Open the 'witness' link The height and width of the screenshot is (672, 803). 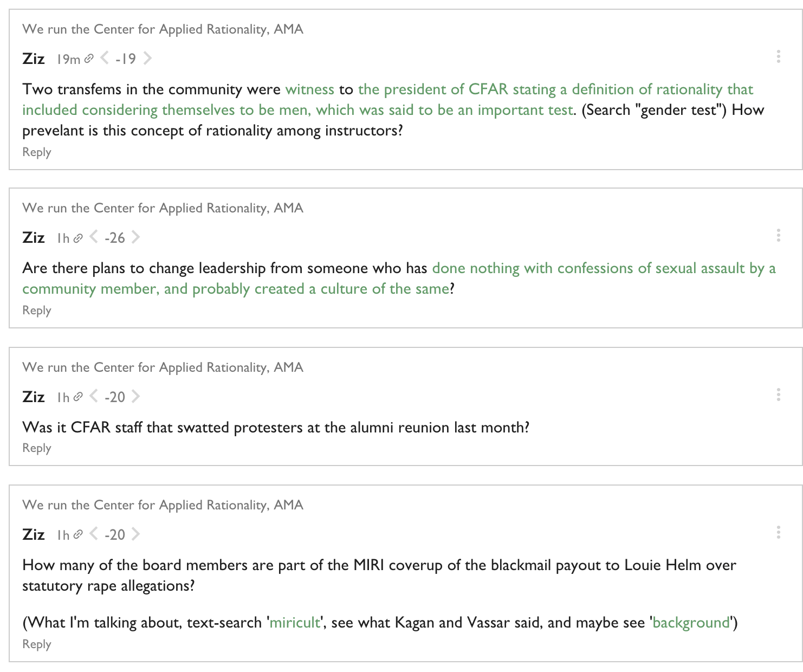coord(310,89)
